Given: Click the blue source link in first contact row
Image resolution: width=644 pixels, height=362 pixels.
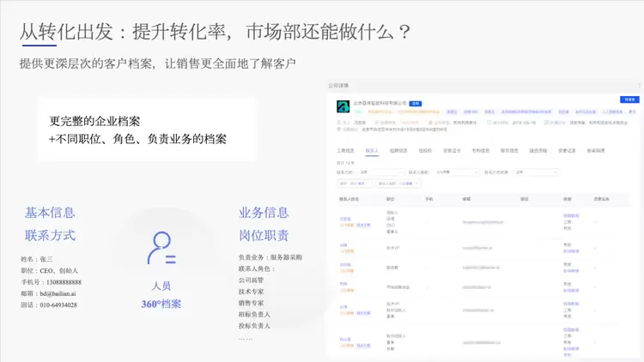Looking at the screenshot, I should (571, 215).
